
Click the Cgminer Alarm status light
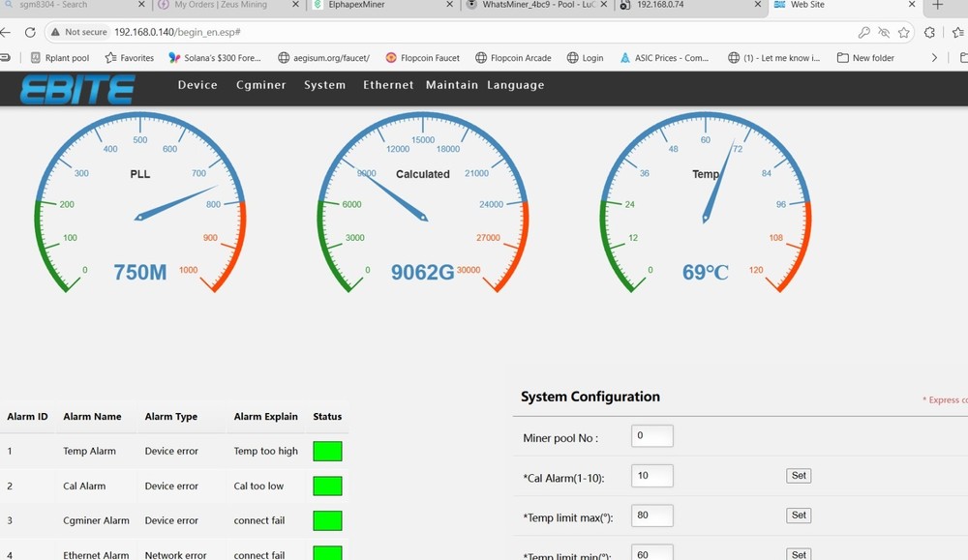tap(327, 520)
